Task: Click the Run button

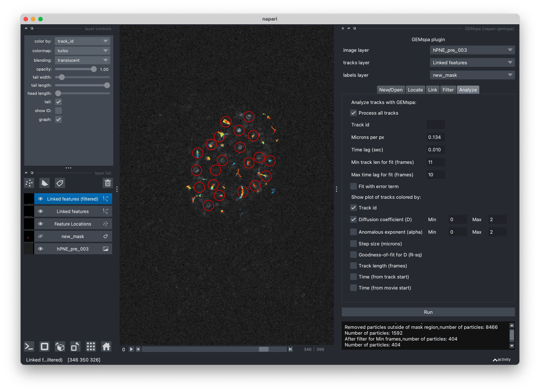Action: point(428,312)
